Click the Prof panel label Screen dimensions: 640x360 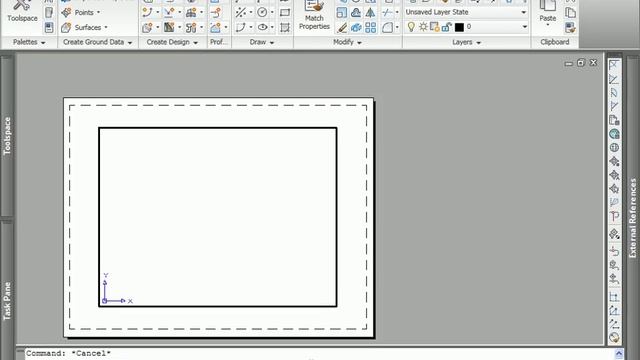coord(219,42)
